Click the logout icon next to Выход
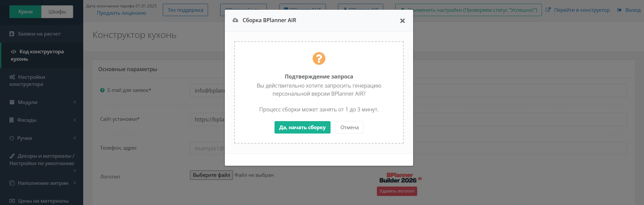 coord(620,10)
